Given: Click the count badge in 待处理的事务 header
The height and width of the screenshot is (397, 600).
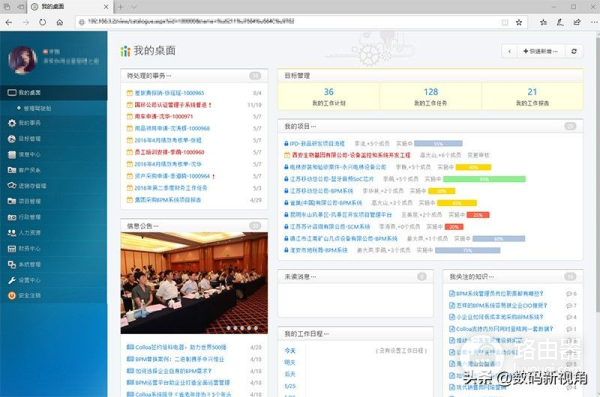Looking at the screenshot, I should click(x=255, y=76).
